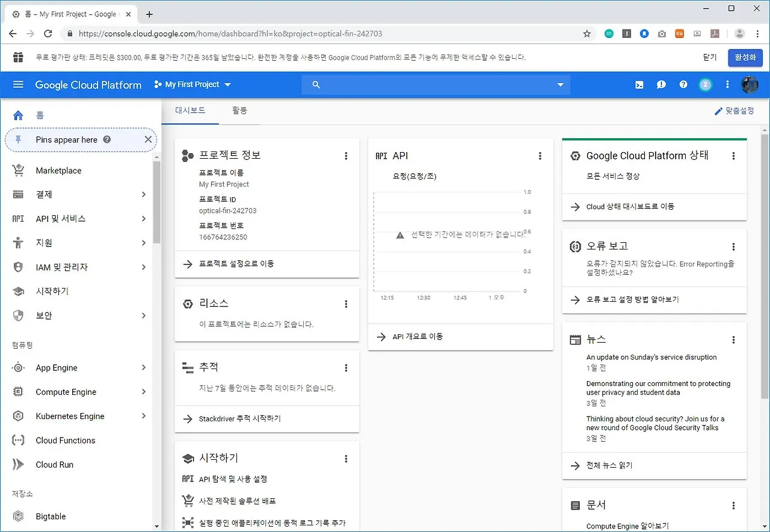
Task: Click the pin help question icon
Action: (107, 139)
